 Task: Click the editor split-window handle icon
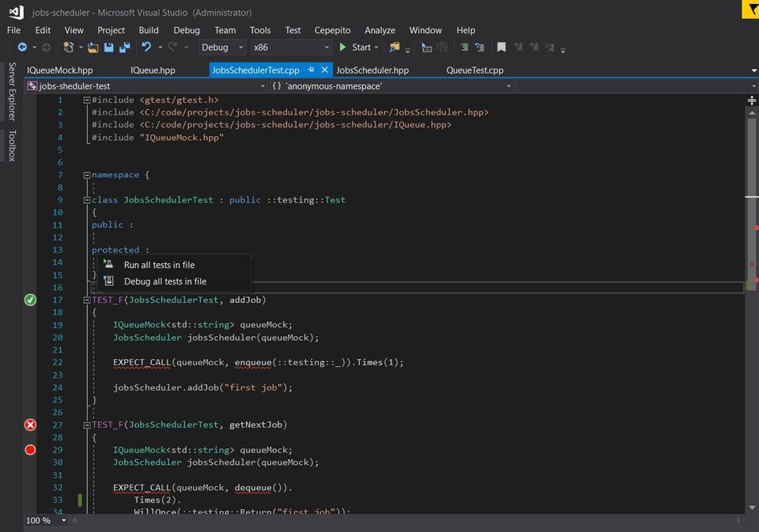[752, 100]
